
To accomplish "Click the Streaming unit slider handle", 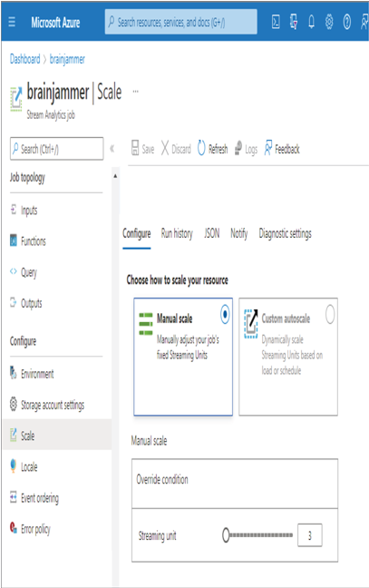I will click(x=226, y=535).
